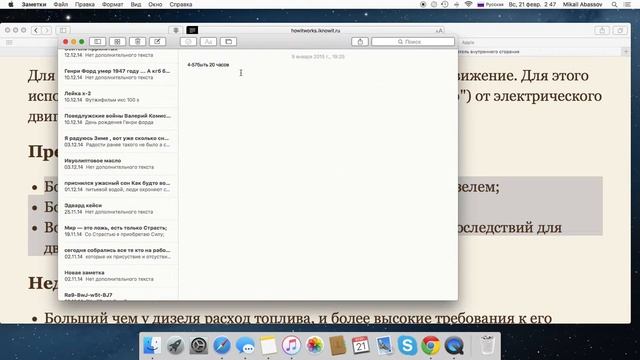The width and height of the screenshot is (640, 360).
Task: Open Messages from the Dock
Action: click(x=245, y=346)
